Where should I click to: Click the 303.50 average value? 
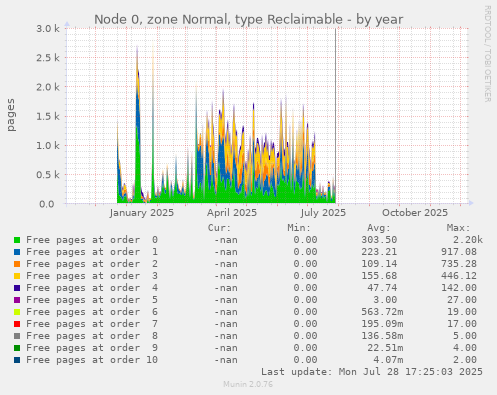(379, 240)
